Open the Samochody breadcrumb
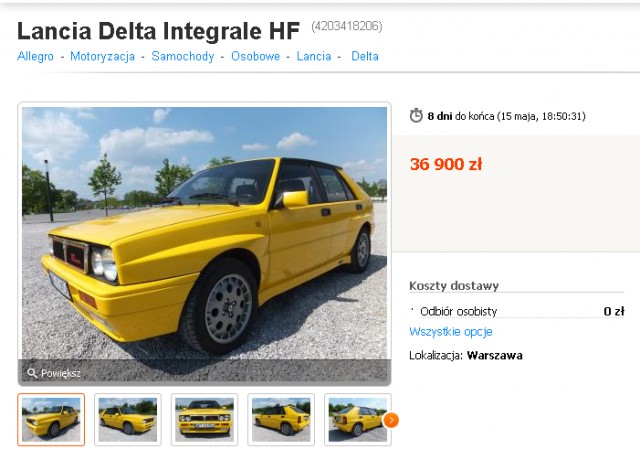 point(183,56)
